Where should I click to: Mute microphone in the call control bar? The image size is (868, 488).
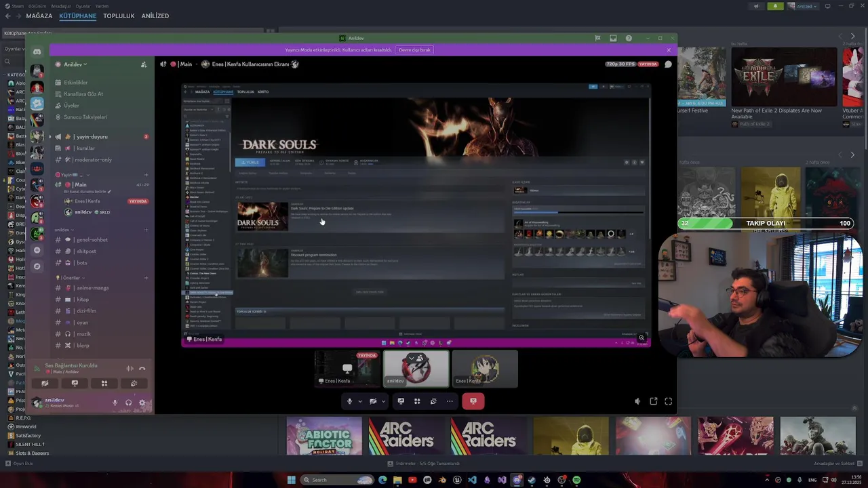(350, 401)
